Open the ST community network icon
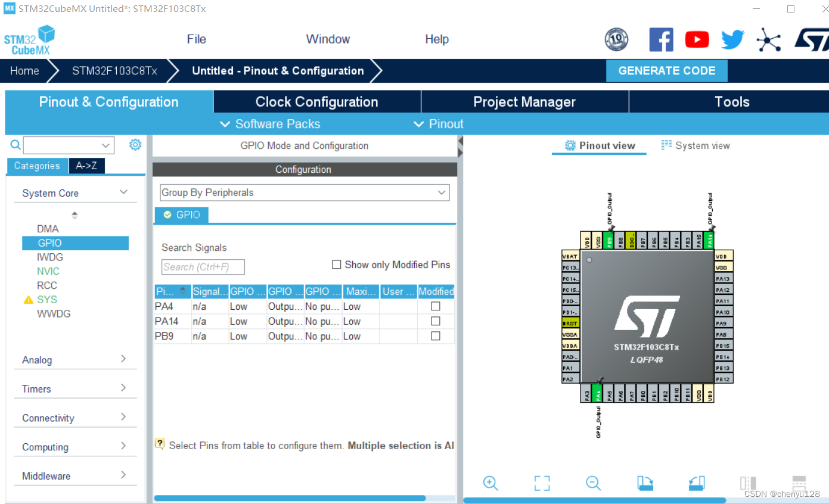This screenshot has height=504, width=829. coord(769,40)
